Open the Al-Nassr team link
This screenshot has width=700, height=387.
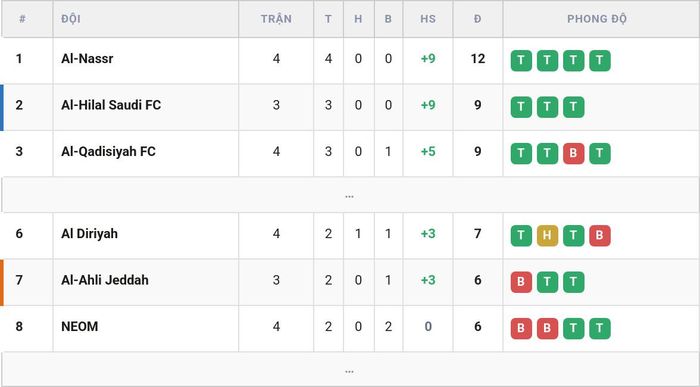point(87,58)
